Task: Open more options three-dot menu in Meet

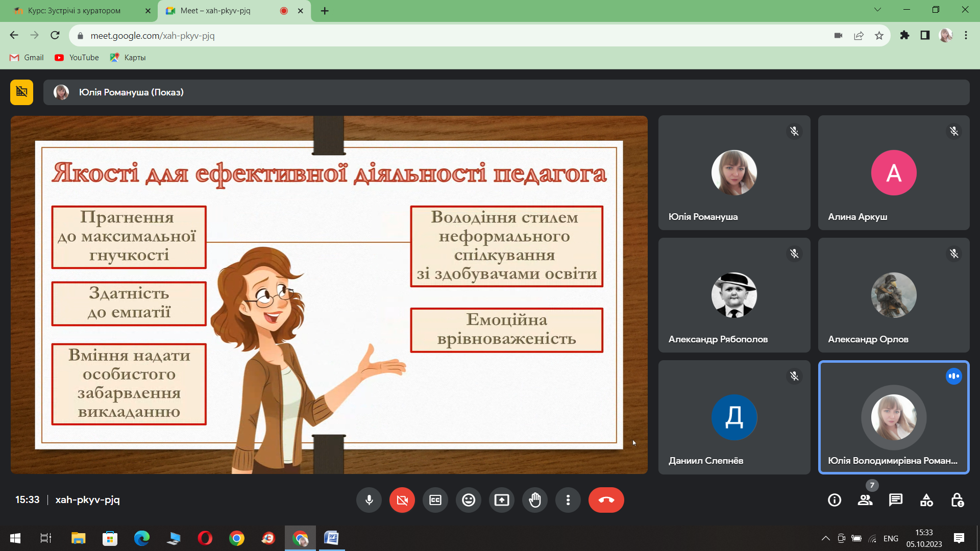Action: coord(568,500)
